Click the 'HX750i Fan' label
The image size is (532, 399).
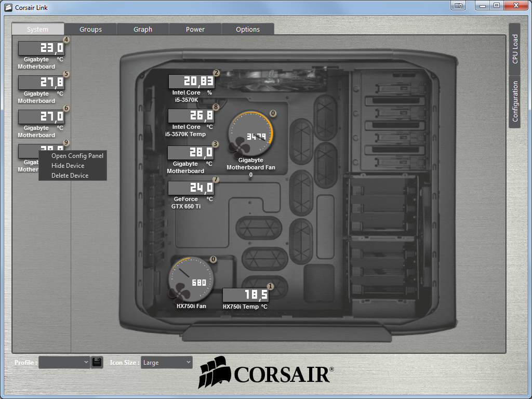(191, 306)
